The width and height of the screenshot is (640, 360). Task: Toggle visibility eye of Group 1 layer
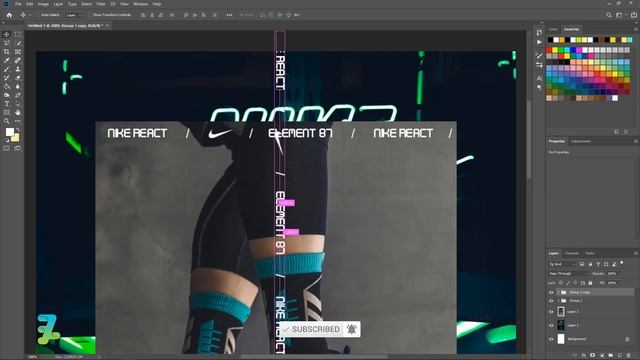point(551,301)
